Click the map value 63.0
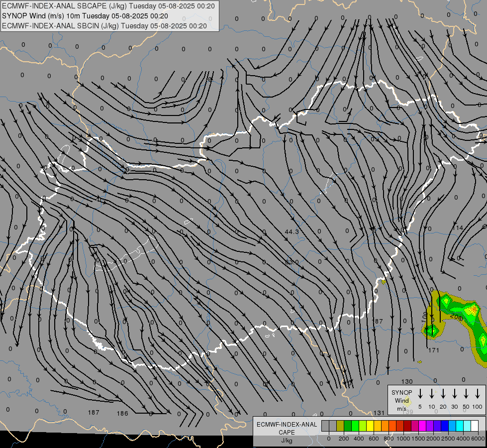The image size is (487, 448). (292, 262)
